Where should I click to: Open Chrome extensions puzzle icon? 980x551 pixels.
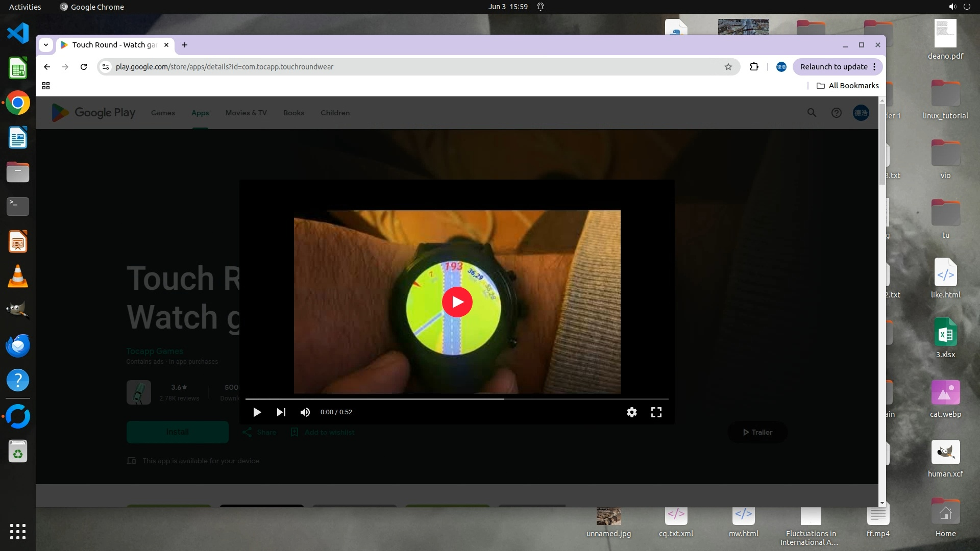pyautogui.click(x=754, y=67)
